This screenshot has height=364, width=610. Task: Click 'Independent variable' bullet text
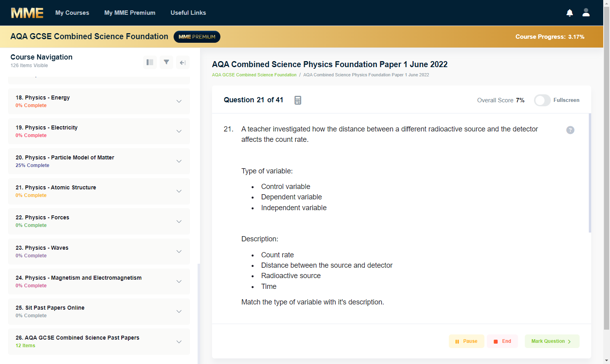point(294,208)
